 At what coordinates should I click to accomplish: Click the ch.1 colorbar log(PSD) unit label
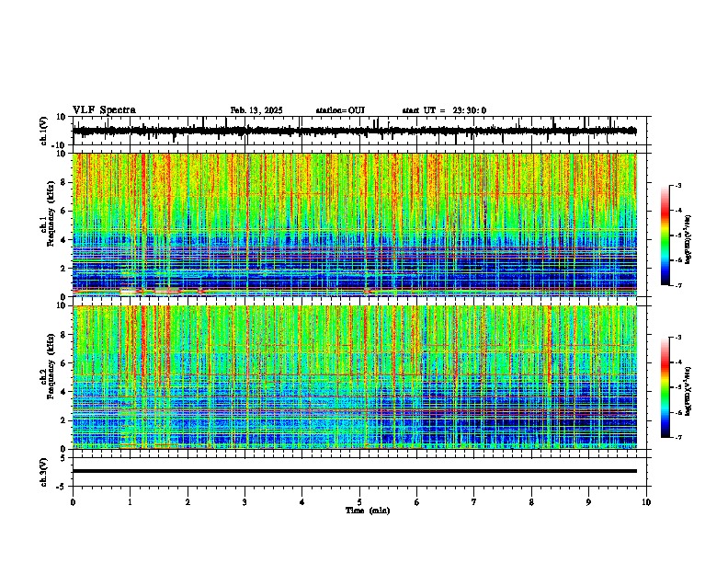click(688, 239)
